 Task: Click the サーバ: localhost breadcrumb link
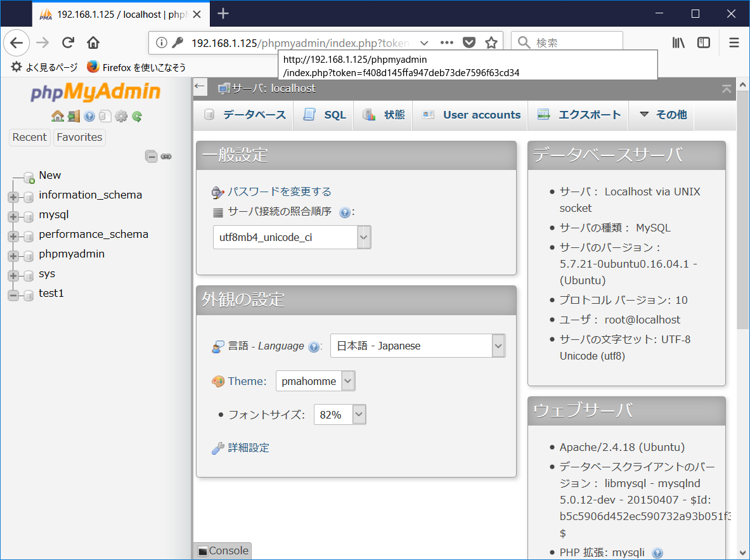click(x=274, y=88)
